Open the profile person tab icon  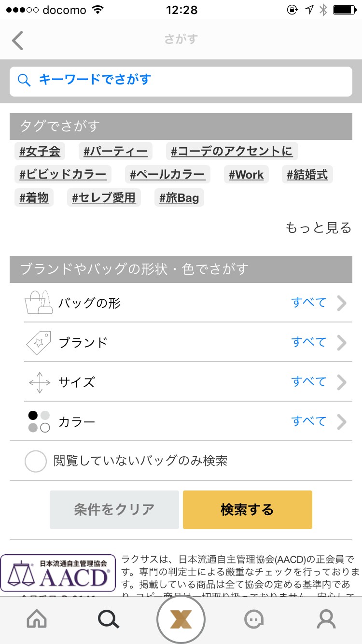point(326,619)
